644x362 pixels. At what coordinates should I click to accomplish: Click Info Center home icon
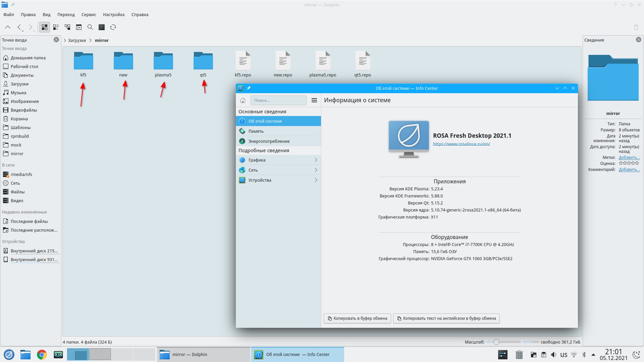coord(243,100)
